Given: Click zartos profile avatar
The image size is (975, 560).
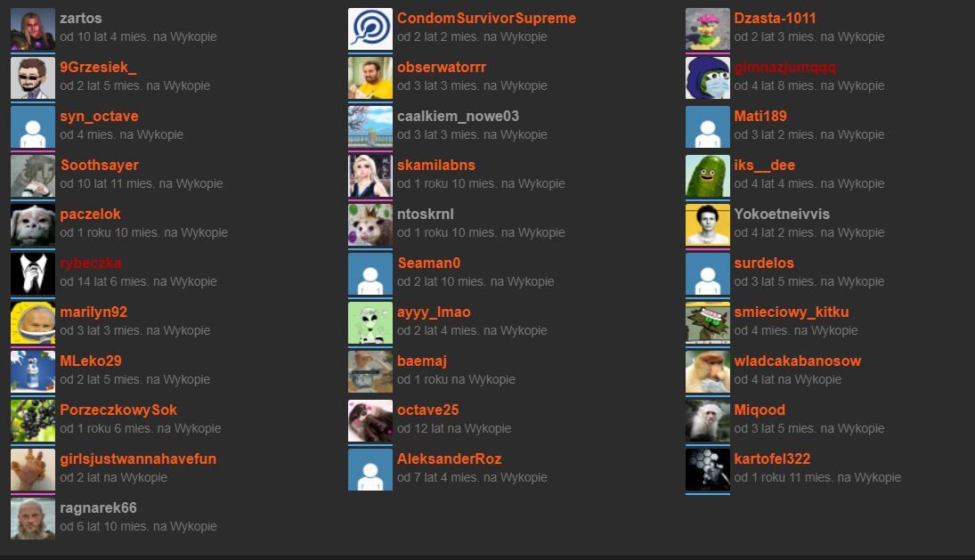Looking at the screenshot, I should [x=32, y=29].
